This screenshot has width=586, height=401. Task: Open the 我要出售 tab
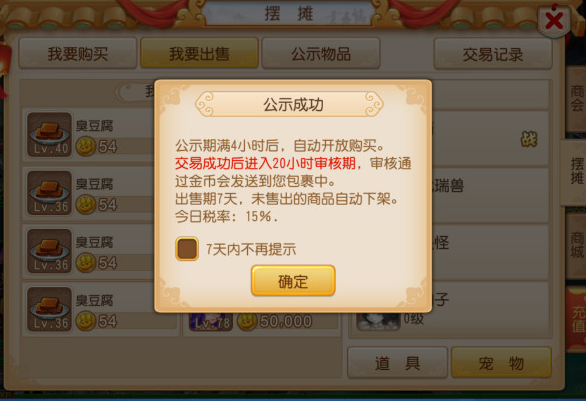click(x=199, y=53)
